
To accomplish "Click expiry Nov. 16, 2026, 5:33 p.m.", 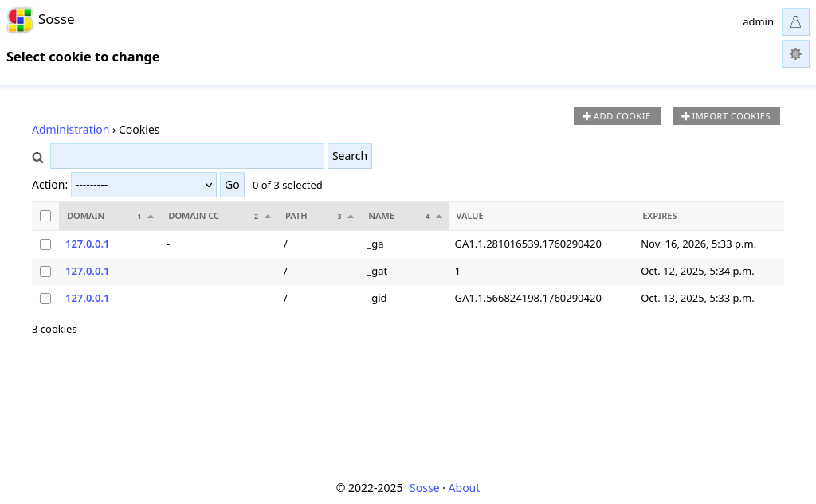I will pyautogui.click(x=698, y=244).
